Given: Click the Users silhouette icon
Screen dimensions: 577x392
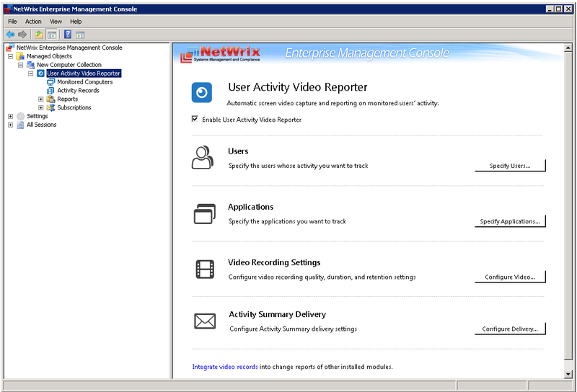Looking at the screenshot, I should point(203,157).
